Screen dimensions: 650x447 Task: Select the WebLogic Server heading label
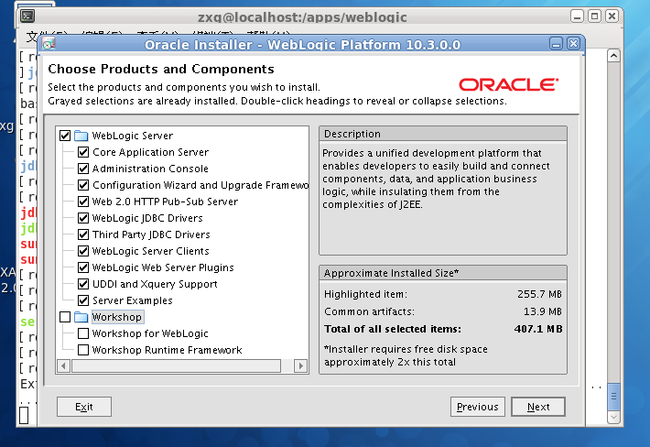[x=133, y=136]
